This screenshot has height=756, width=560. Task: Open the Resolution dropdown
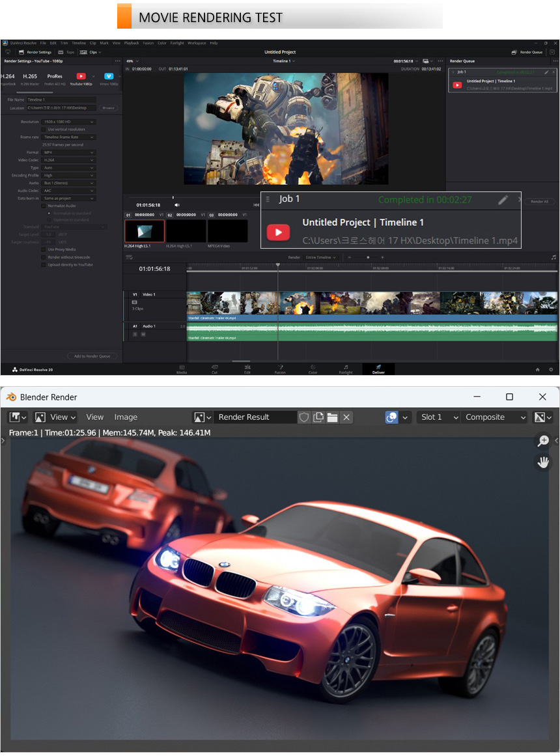tap(68, 122)
